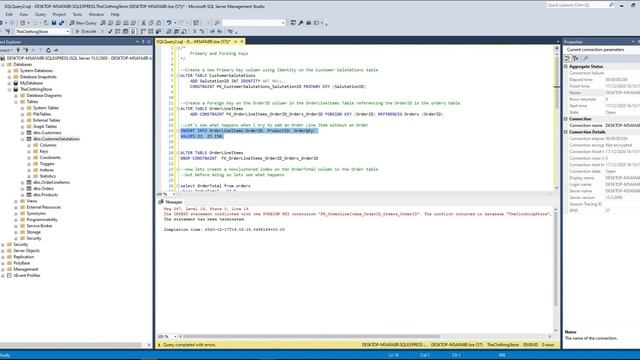Click the Undo icon
The image size is (640, 360).
pos(169,23)
